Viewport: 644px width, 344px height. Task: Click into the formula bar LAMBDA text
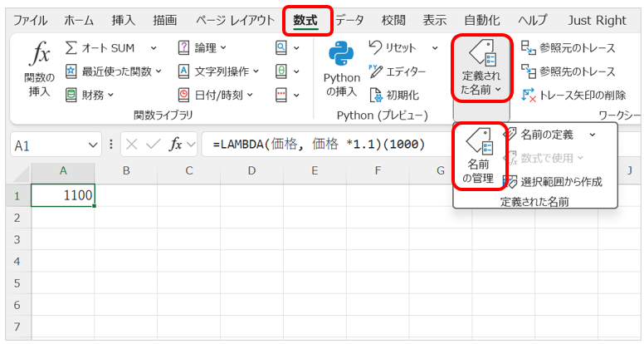tap(319, 145)
